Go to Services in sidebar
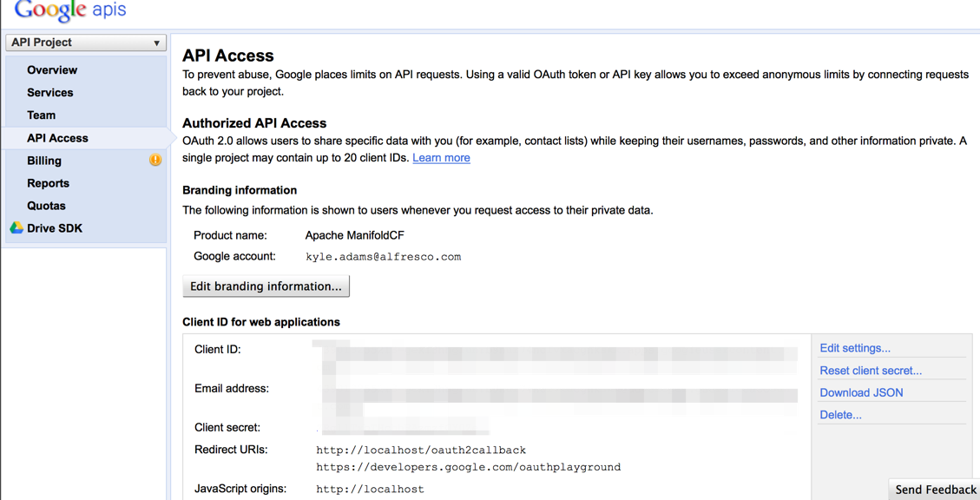The height and width of the screenshot is (500, 980). [x=50, y=93]
